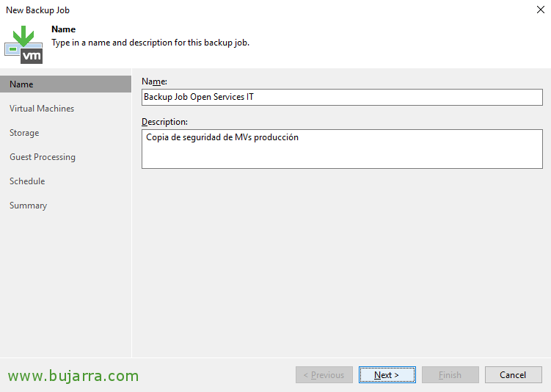This screenshot has width=551, height=392.
Task: Close the New Backup Job dialog
Action: point(541,10)
